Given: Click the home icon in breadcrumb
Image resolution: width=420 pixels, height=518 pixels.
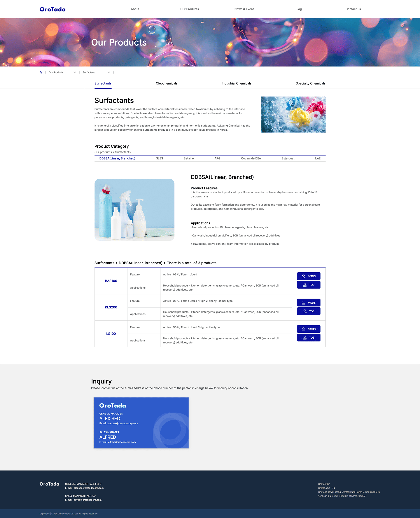Looking at the screenshot, I should [x=41, y=72].
